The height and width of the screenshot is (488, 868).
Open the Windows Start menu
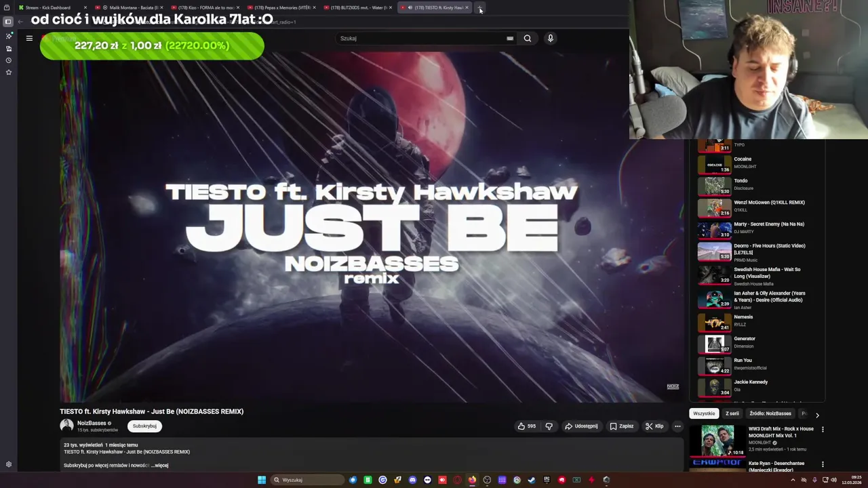click(x=262, y=480)
